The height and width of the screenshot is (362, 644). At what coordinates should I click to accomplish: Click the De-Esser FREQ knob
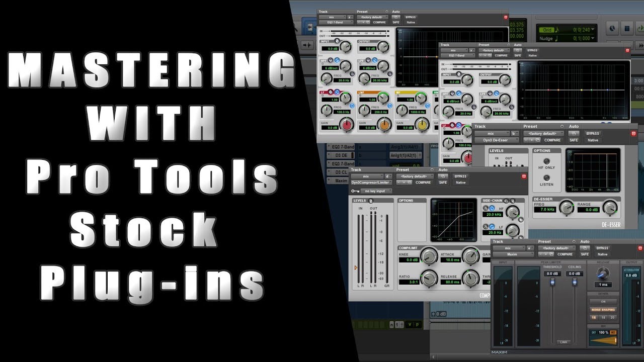click(x=567, y=207)
